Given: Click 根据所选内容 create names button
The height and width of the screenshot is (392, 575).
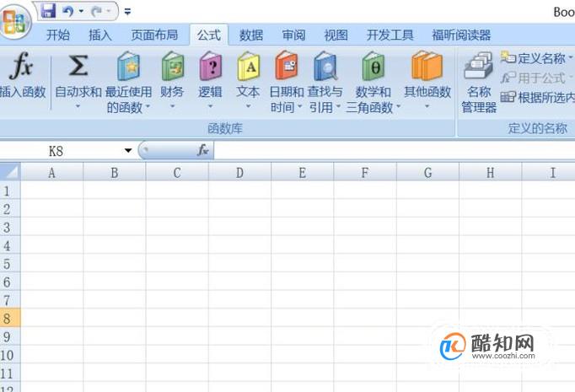Looking at the screenshot, I should point(537,98).
